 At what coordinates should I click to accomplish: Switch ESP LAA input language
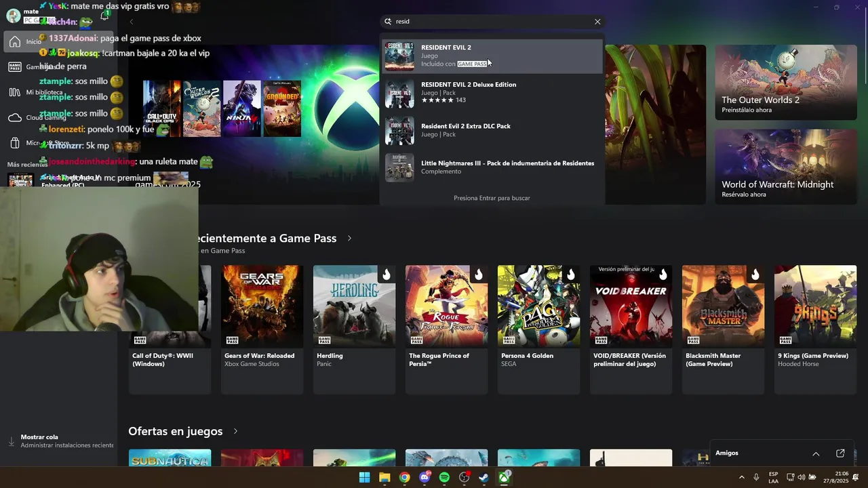pyautogui.click(x=774, y=477)
